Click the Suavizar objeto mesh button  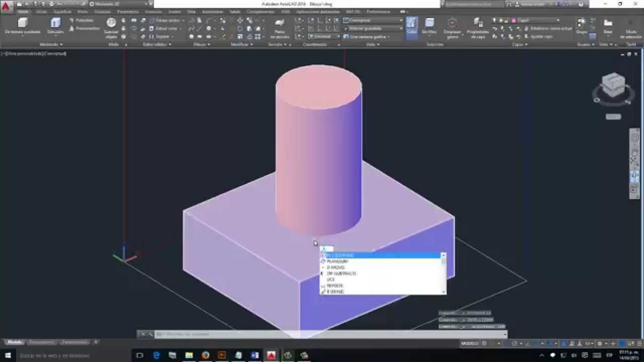pos(111,28)
